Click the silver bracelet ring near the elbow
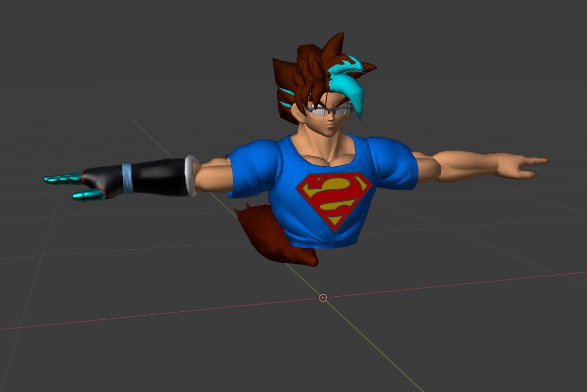The width and height of the screenshot is (587, 392). click(191, 175)
